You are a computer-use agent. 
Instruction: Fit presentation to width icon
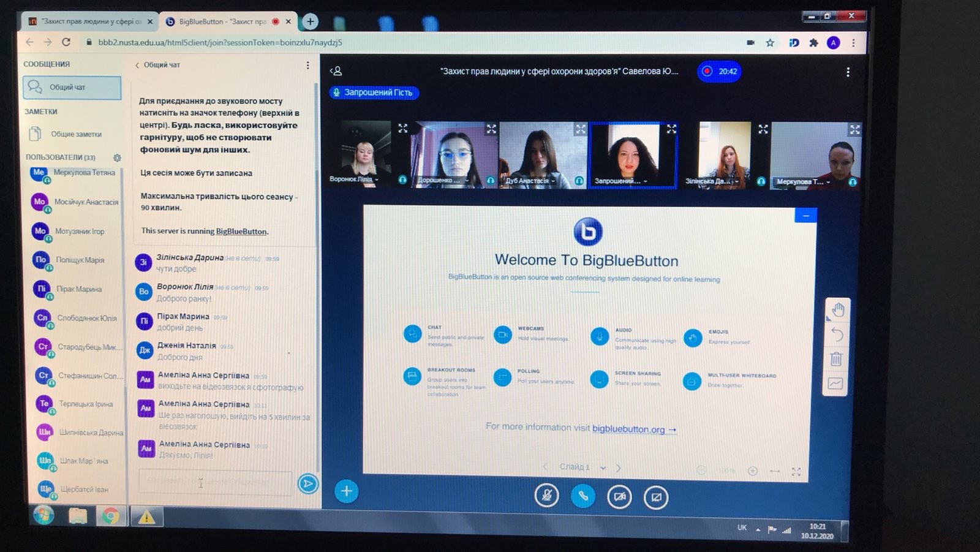[x=775, y=471]
